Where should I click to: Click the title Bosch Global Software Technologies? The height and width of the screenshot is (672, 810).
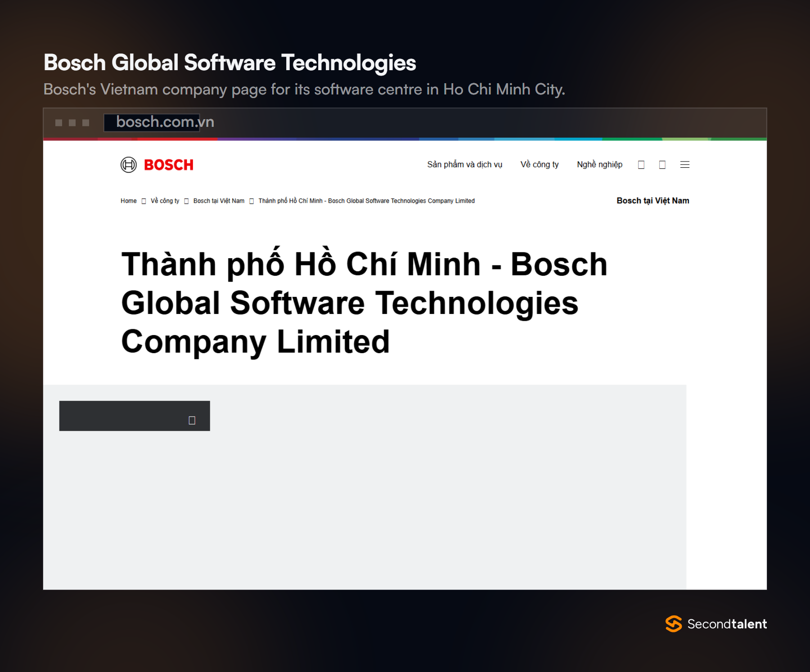tap(230, 63)
